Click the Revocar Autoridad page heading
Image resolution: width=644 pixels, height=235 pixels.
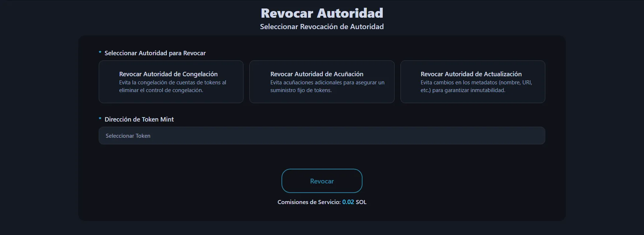coord(322,13)
